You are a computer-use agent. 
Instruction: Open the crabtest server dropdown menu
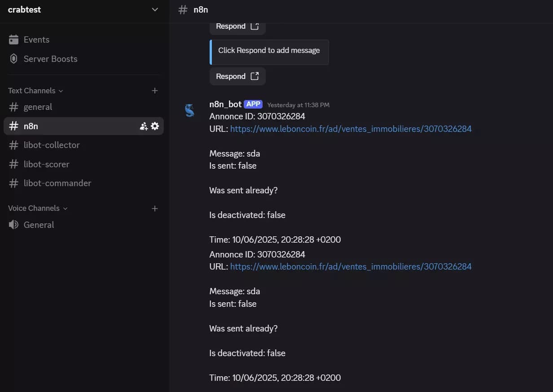pos(154,9)
